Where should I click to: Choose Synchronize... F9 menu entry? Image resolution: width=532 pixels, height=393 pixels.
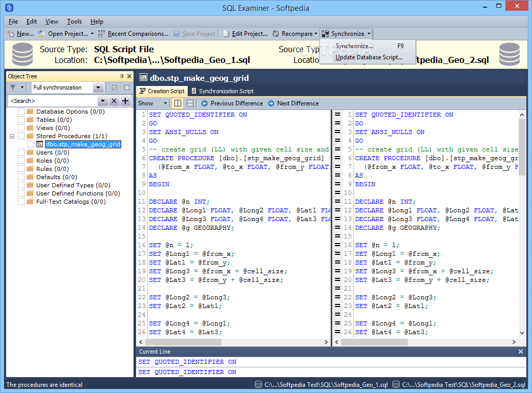tap(367, 46)
